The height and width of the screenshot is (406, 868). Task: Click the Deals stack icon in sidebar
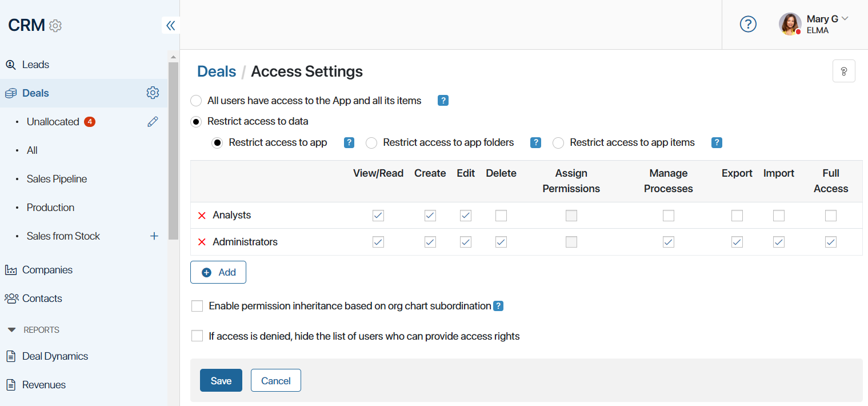(x=11, y=93)
